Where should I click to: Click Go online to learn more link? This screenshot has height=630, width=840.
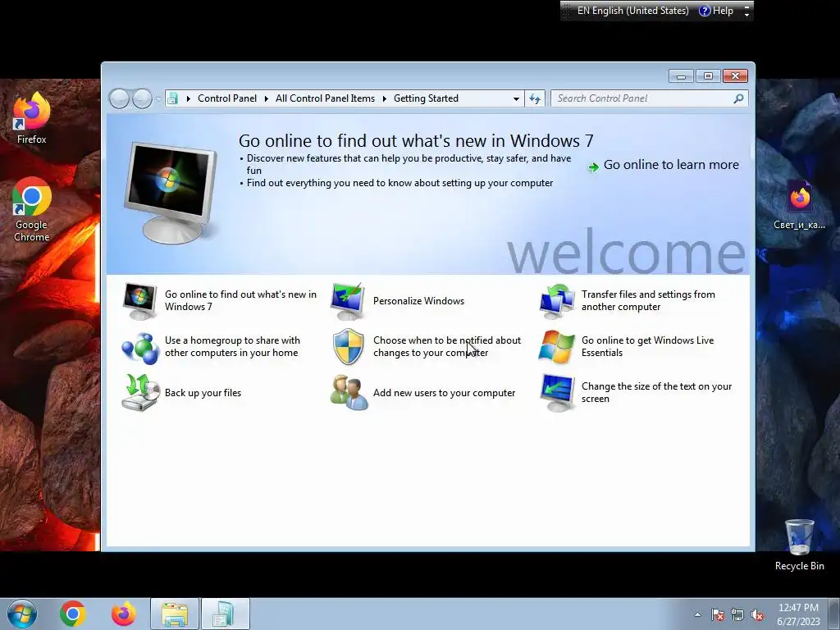671,165
